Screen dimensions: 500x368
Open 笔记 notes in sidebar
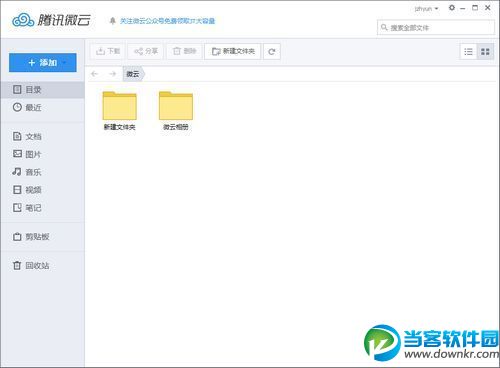coord(42,208)
